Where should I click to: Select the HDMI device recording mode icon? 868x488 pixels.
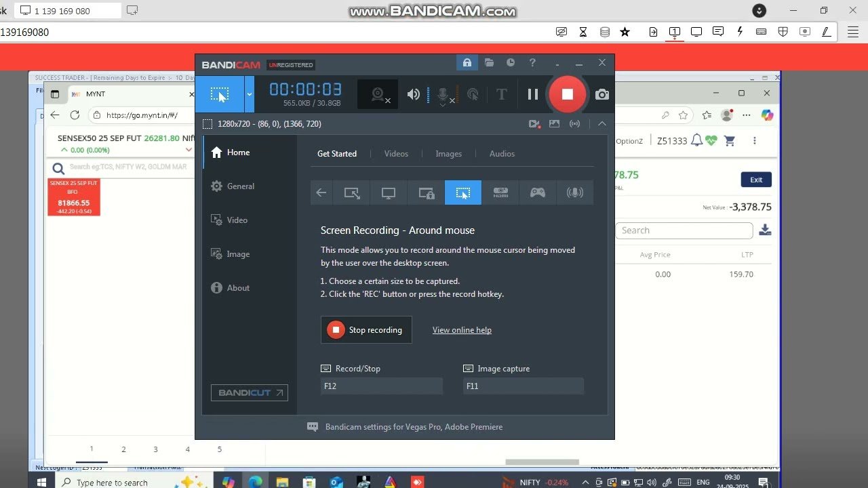click(x=500, y=192)
